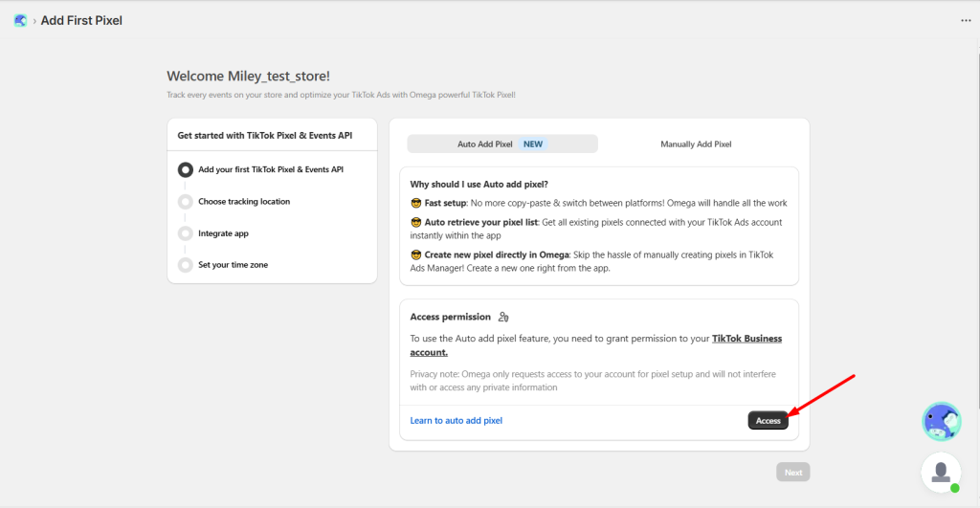The image size is (980, 508).
Task: Click the 'Privacy note' paragraph
Action: click(x=593, y=381)
